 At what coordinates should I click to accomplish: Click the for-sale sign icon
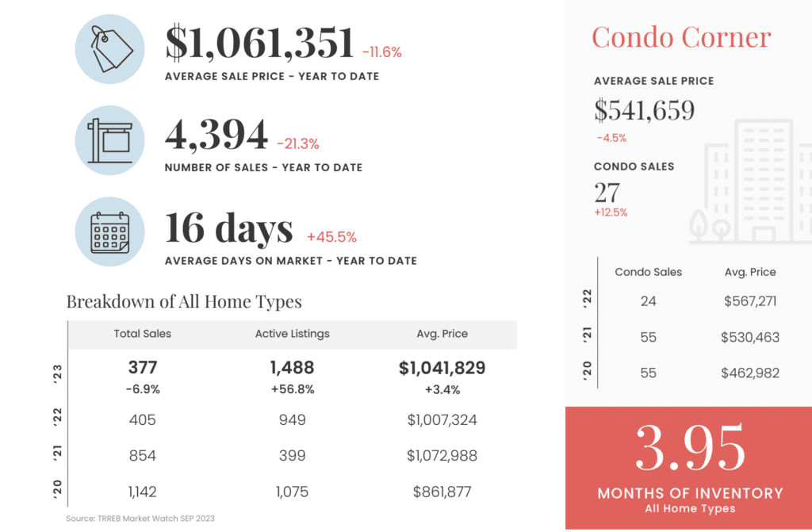[109, 140]
